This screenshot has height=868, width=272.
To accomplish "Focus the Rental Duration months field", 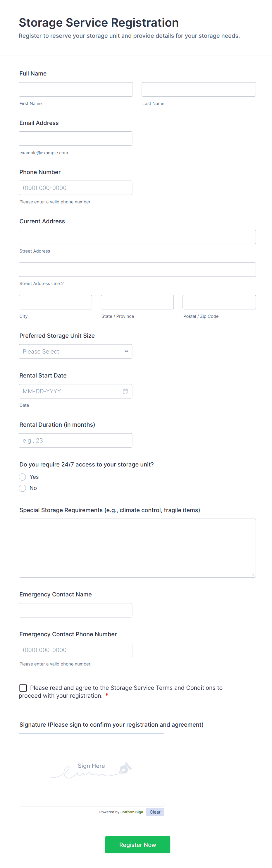I will click(x=75, y=440).
